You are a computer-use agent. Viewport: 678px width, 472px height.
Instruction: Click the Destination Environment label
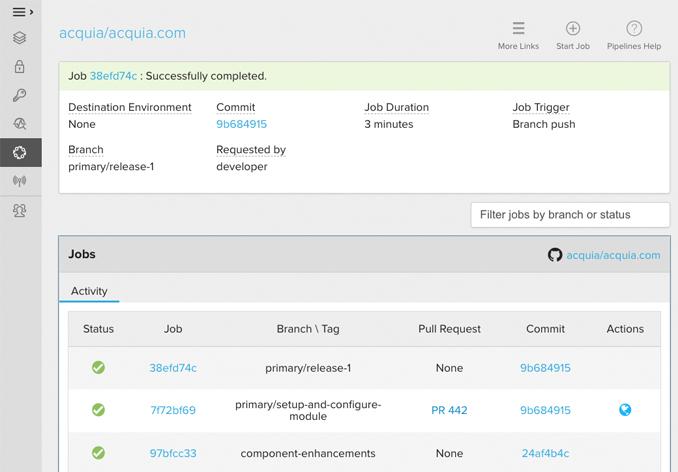pyautogui.click(x=130, y=107)
